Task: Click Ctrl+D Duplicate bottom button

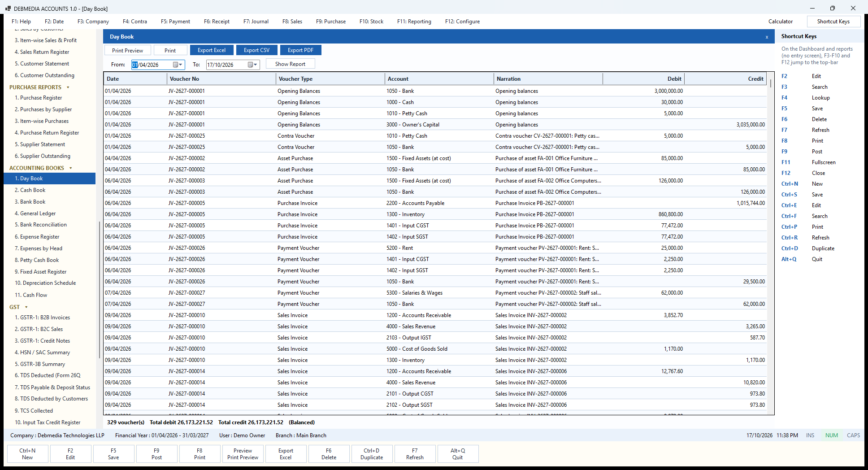Action: click(372, 454)
